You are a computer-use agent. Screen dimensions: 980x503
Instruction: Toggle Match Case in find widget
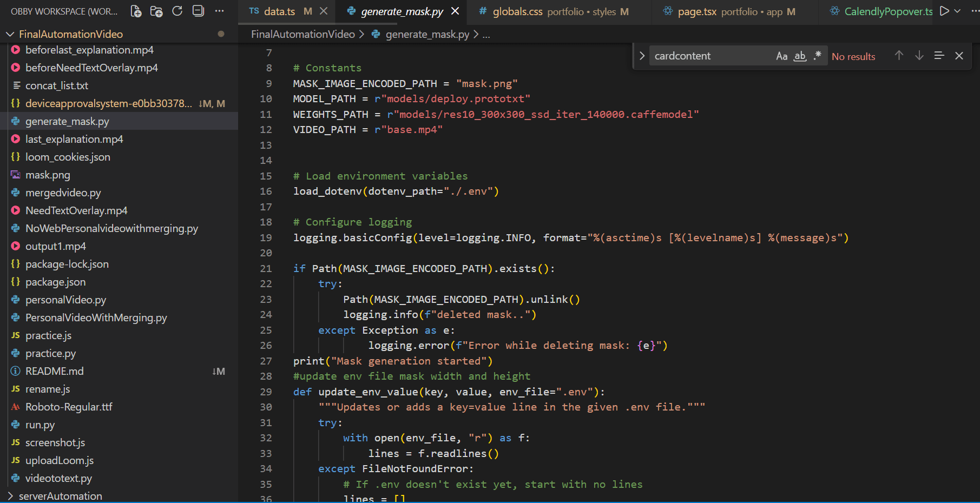pyautogui.click(x=781, y=56)
